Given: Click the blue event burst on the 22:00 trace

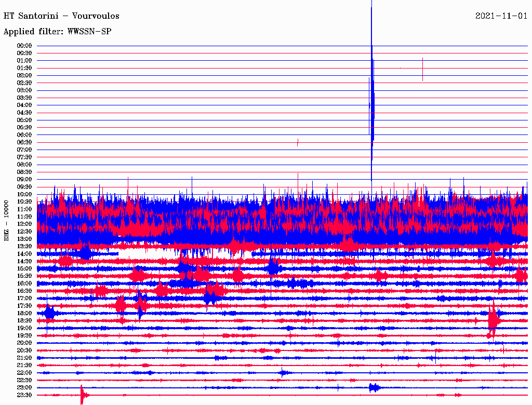Looking at the screenshot, I should pyautogui.click(x=283, y=372).
